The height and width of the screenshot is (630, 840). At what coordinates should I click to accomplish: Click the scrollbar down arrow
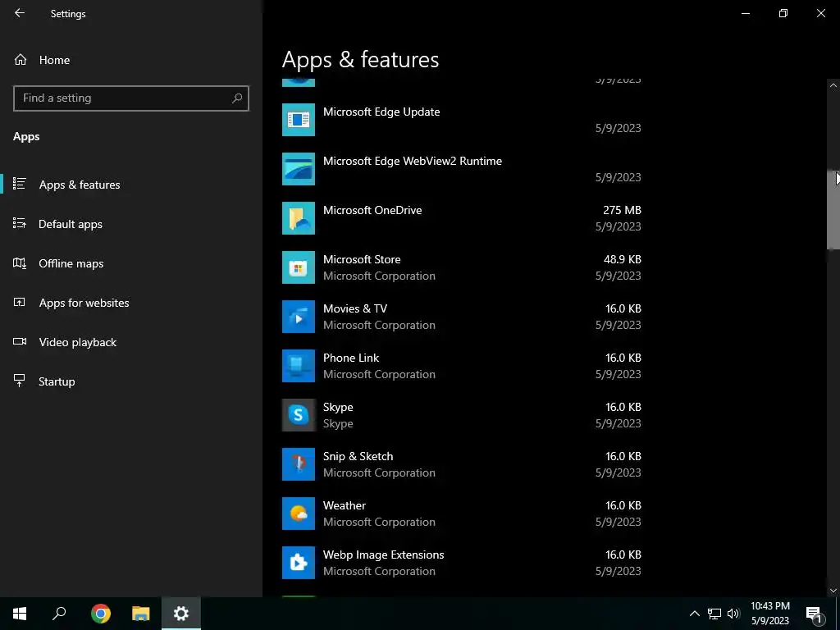pos(833,591)
